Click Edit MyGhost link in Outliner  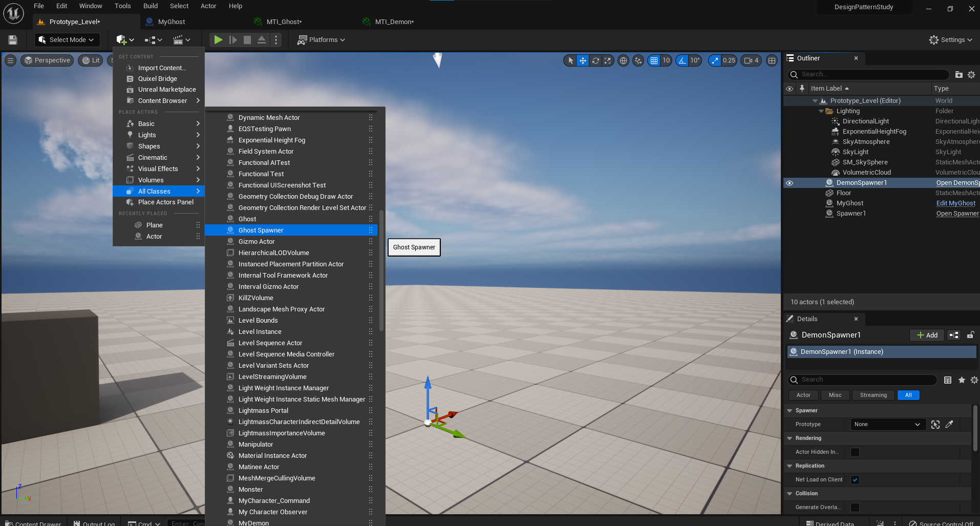(x=956, y=203)
